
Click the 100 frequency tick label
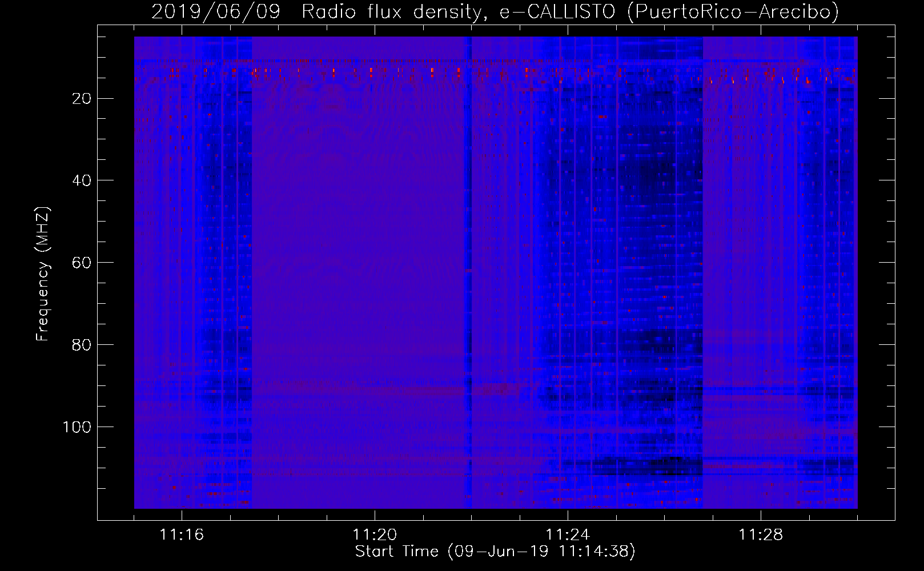tap(77, 427)
